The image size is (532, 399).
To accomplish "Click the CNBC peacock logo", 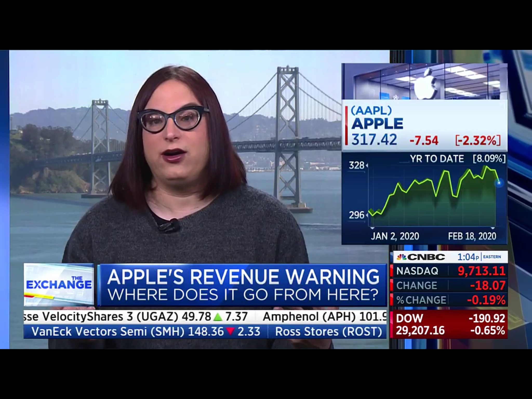I will click(x=401, y=257).
